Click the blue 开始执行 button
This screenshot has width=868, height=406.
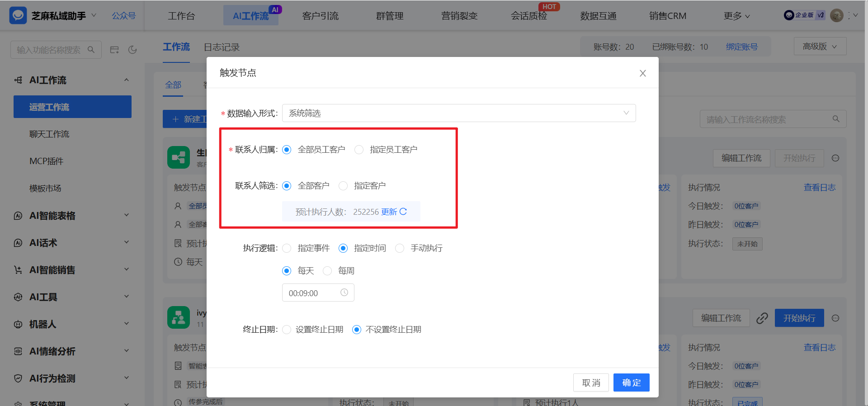pos(799,318)
